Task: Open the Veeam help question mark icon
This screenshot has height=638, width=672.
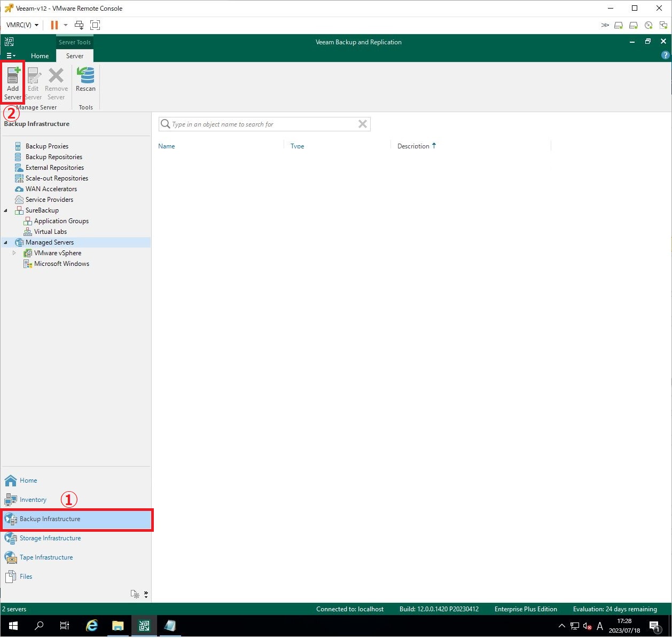Action: pyautogui.click(x=665, y=55)
